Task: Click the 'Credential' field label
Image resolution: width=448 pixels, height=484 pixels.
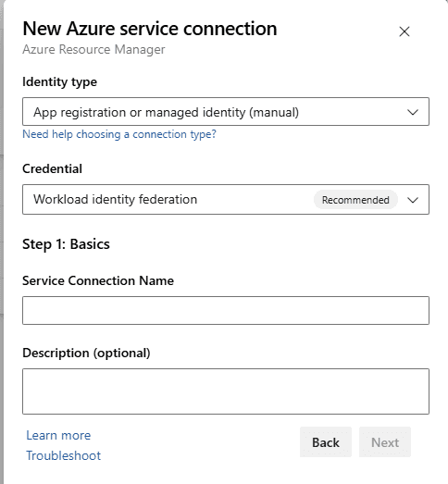Action: coord(52,168)
